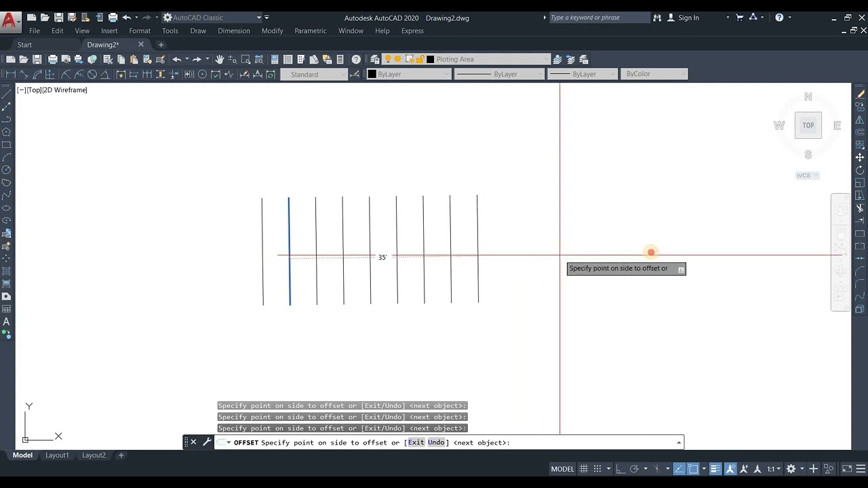Select the Move tool in Modify toolbar

(x=861, y=157)
